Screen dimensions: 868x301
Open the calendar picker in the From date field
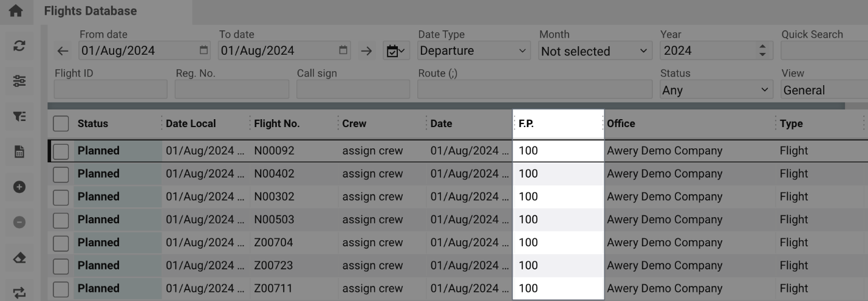(x=203, y=50)
